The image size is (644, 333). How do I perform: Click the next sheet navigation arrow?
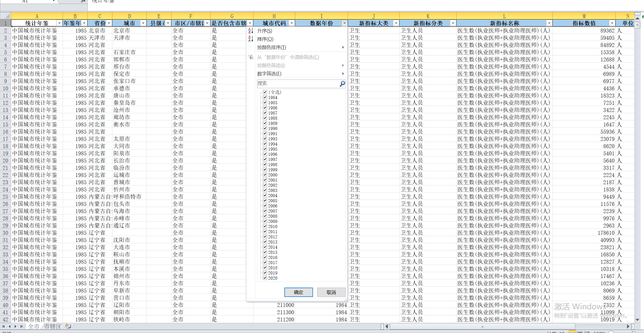coord(15,326)
